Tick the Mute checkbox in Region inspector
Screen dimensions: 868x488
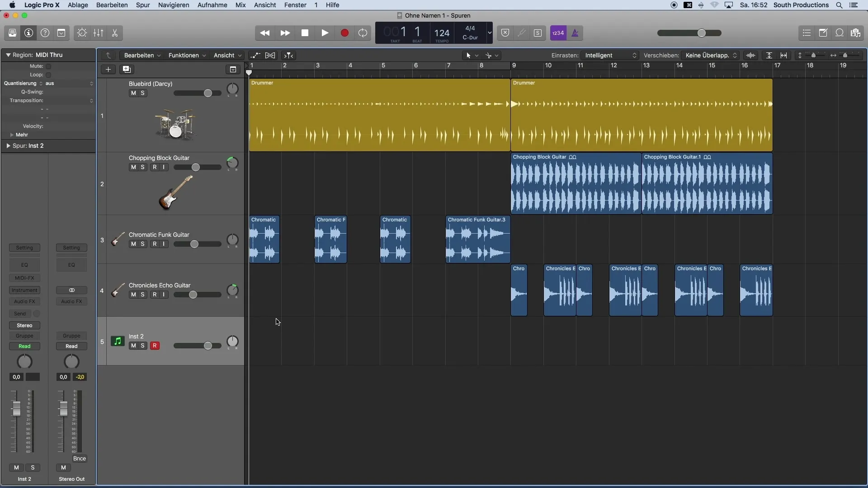(48, 66)
